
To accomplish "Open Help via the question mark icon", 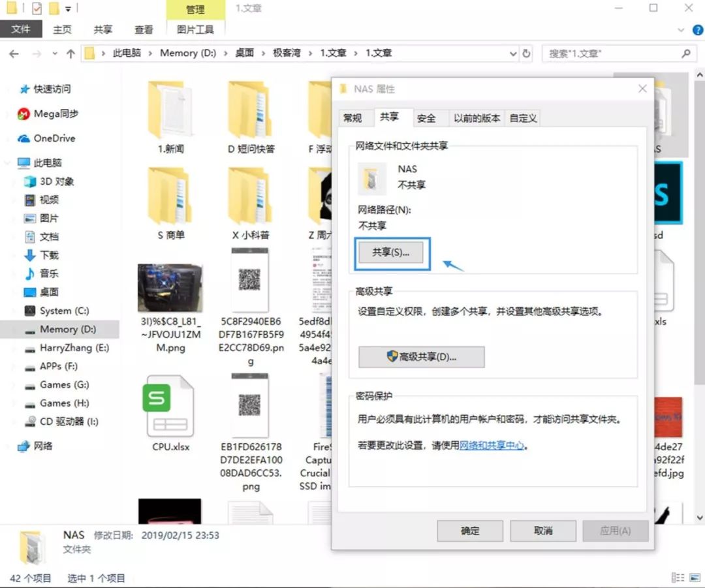I will pos(698,29).
